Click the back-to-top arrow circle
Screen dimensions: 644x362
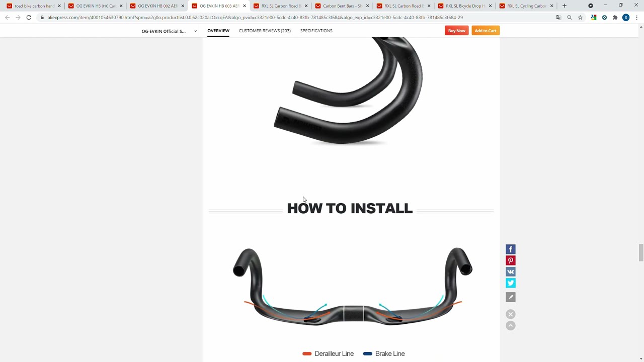[x=511, y=326]
